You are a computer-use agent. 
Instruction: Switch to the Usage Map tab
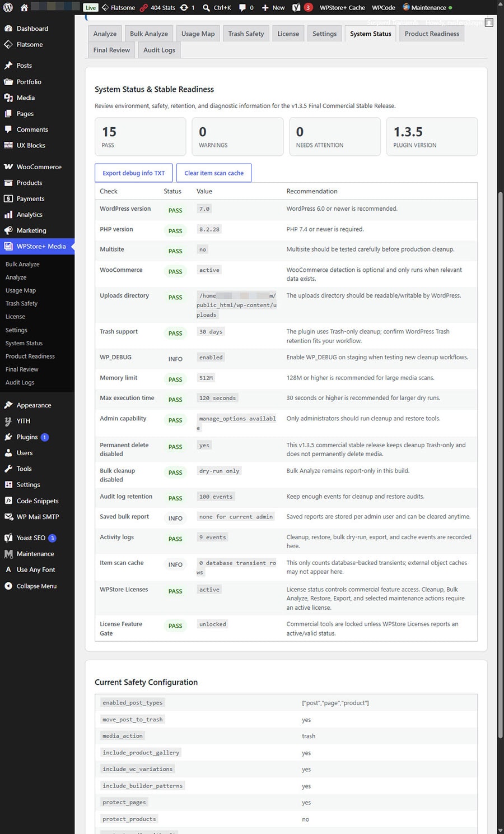(198, 34)
